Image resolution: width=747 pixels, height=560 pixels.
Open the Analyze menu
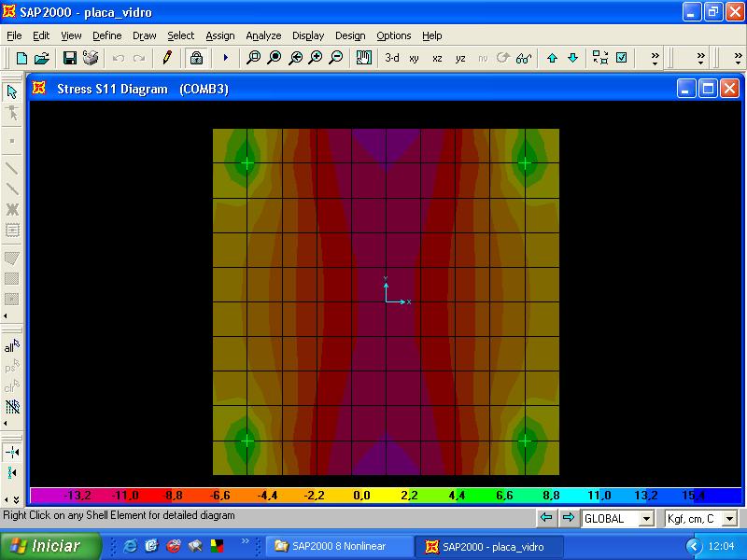point(263,35)
